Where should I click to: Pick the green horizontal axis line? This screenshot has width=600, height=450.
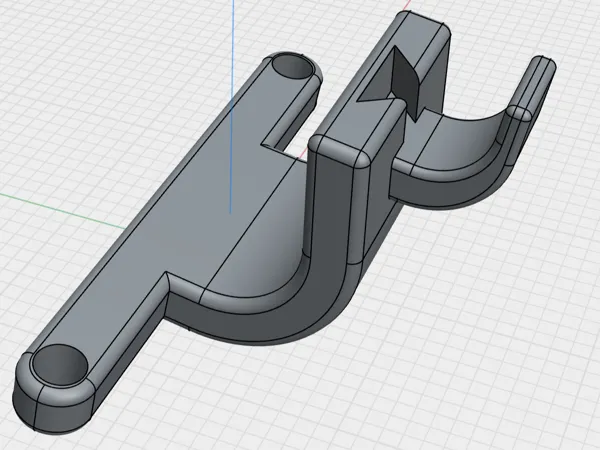click(x=62, y=211)
